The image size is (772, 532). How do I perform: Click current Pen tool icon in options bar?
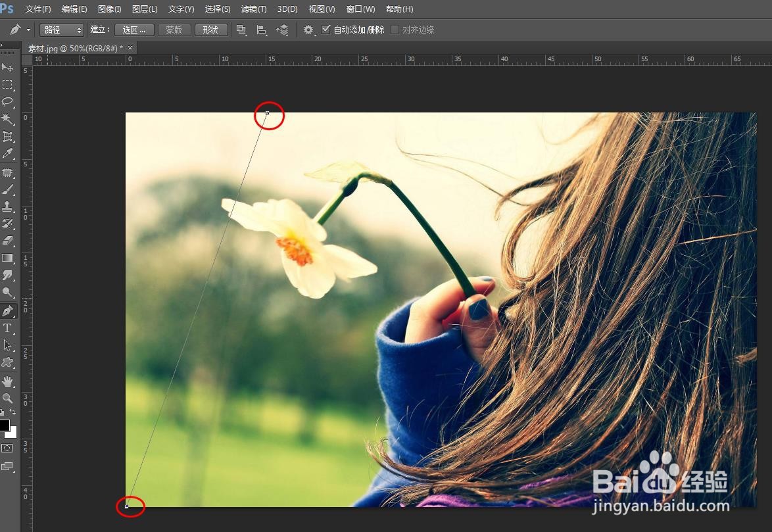[14, 30]
